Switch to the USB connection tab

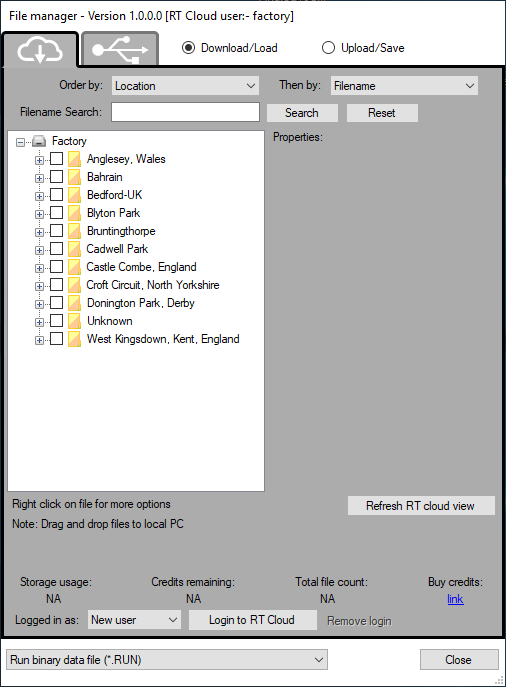(x=120, y=49)
